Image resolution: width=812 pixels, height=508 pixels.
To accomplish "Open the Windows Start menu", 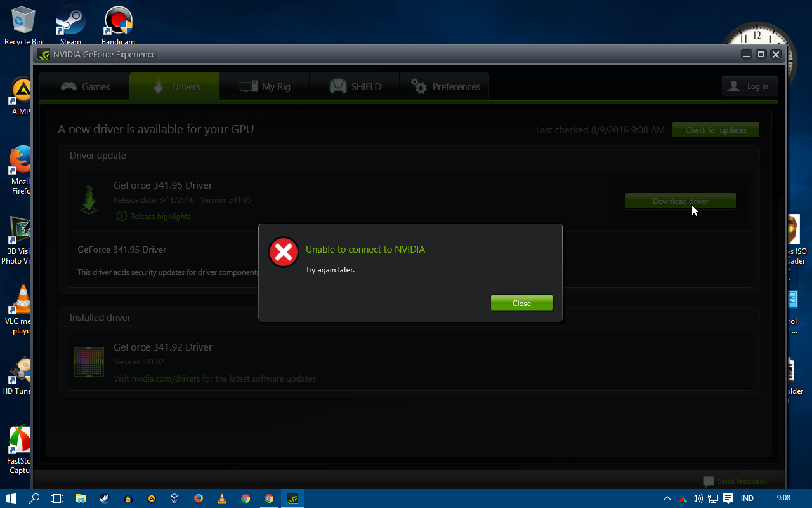I will 11,498.
